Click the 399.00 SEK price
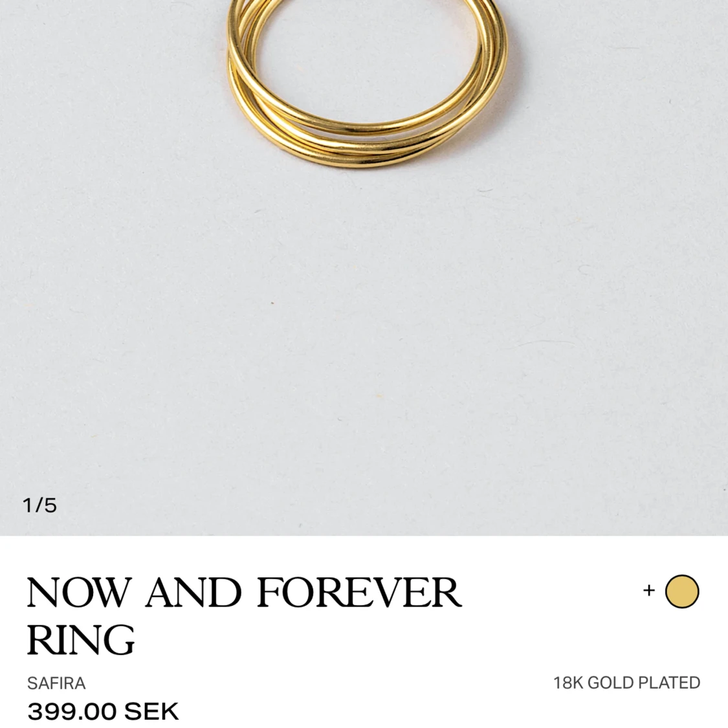Screen dimensions: 728x728 (x=103, y=711)
